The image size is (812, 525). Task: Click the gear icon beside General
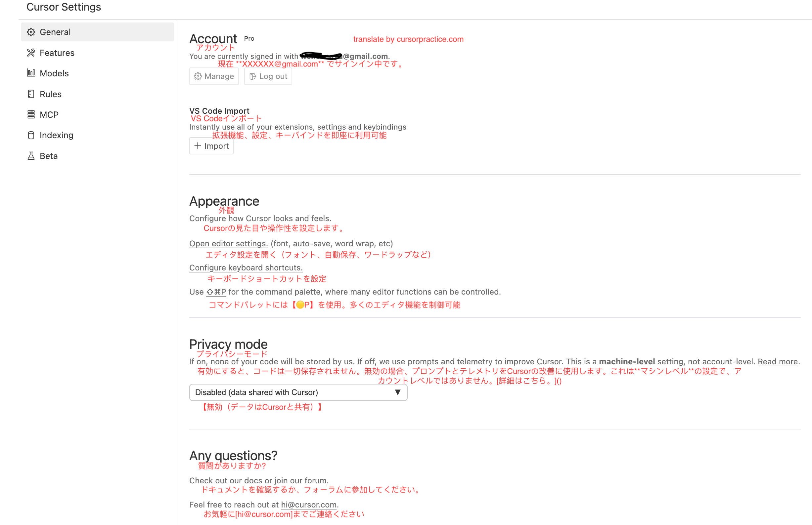(31, 32)
